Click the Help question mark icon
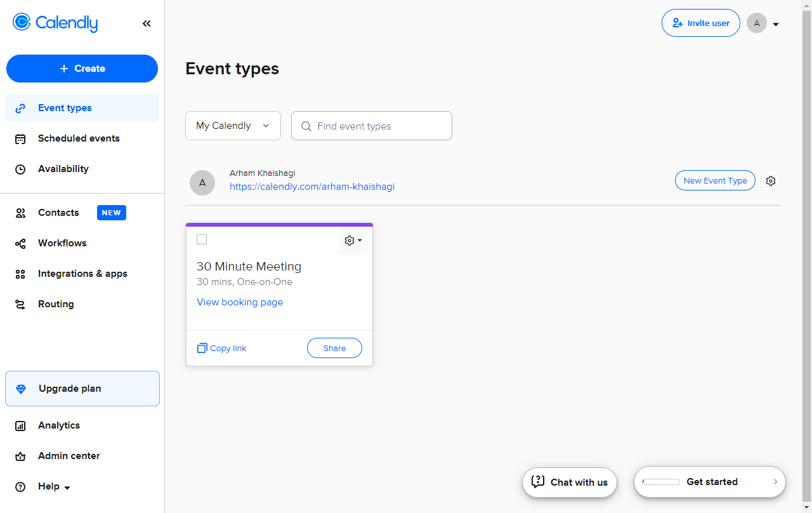812x513 pixels. click(20, 487)
